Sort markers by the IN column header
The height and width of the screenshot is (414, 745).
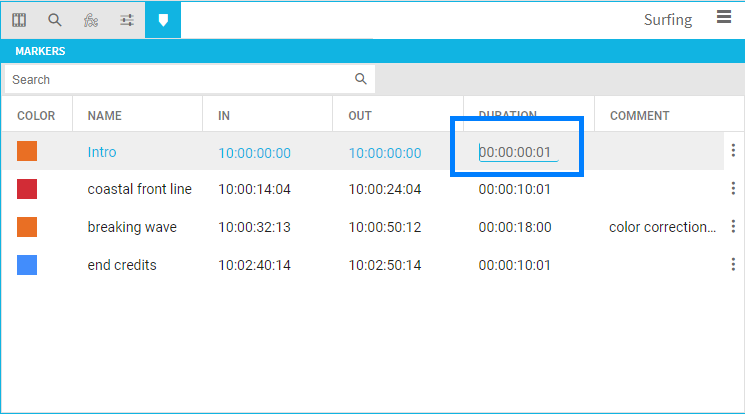click(x=224, y=116)
